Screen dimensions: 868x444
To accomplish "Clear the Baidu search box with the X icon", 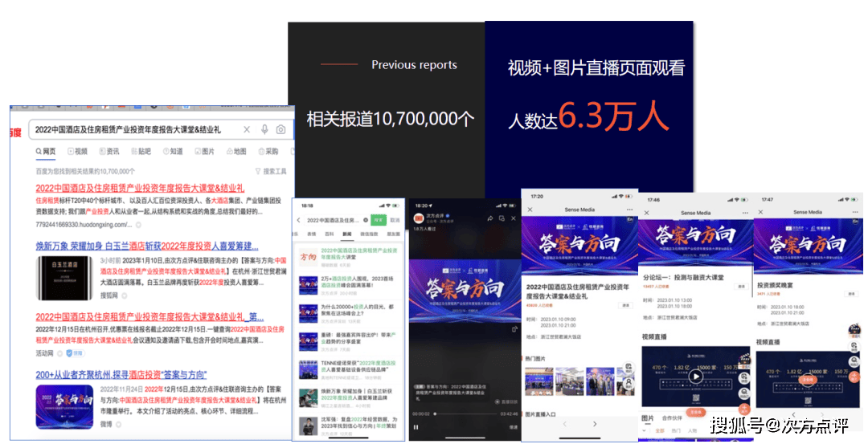I will pyautogui.click(x=247, y=129).
